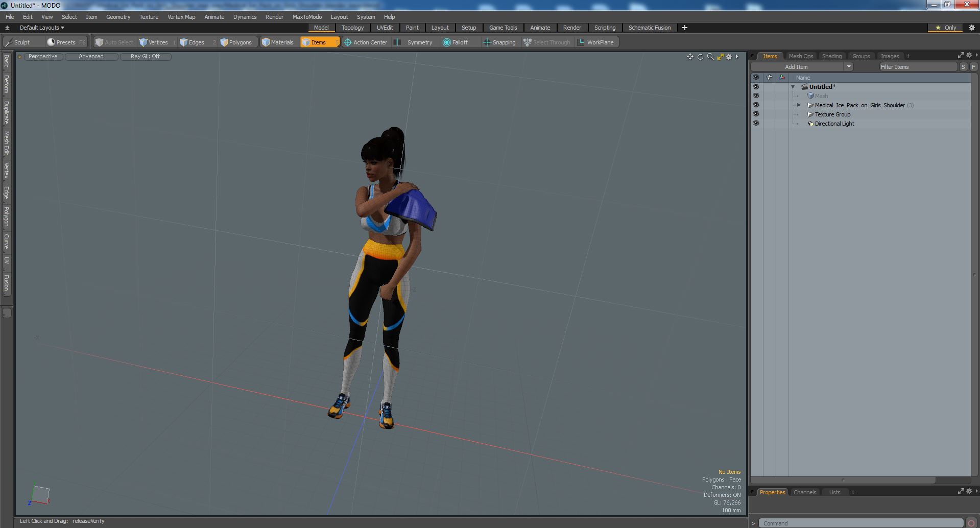Select the Texture Group tree item
Screen dimensions: 980x528
[x=832, y=114]
